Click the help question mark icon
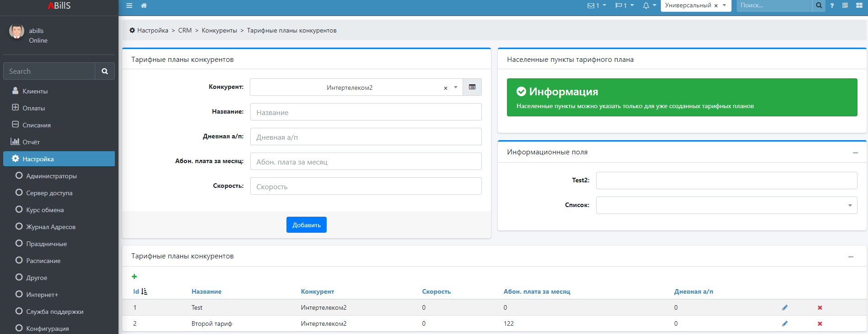 coord(832,5)
